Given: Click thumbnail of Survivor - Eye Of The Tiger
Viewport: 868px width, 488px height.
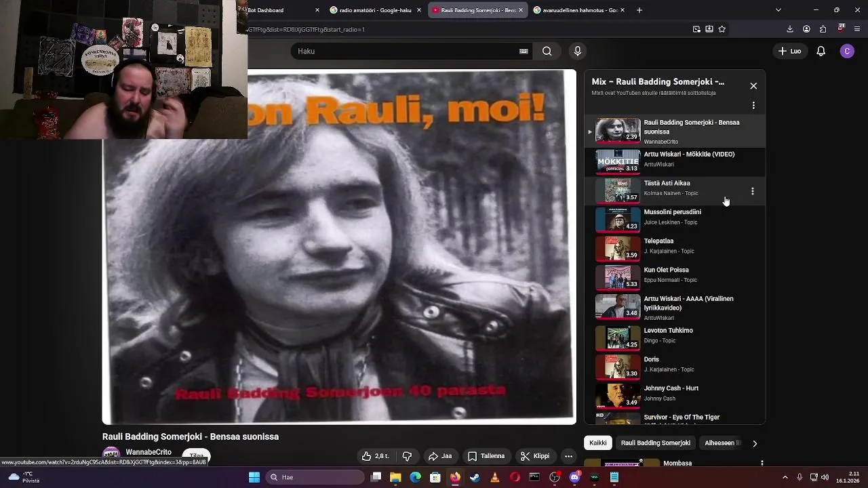Looking at the screenshot, I should [x=618, y=418].
